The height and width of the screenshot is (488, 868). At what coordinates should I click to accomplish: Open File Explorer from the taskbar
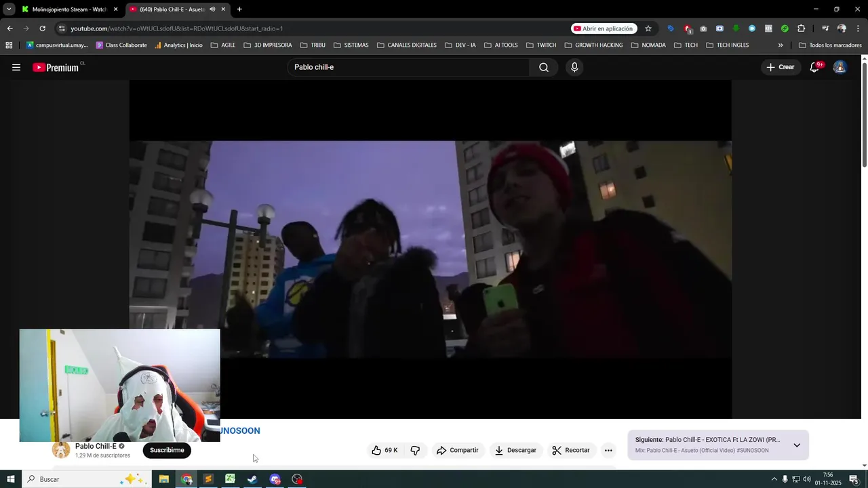tap(163, 479)
